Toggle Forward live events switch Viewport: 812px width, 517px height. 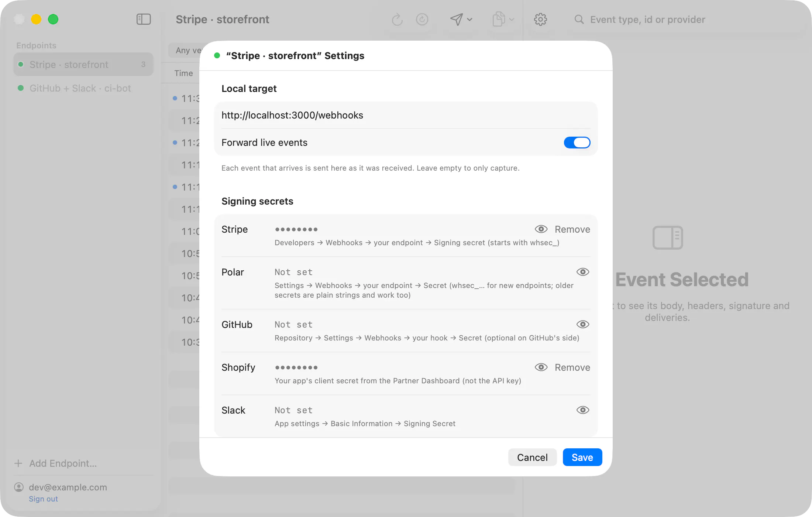click(x=577, y=143)
